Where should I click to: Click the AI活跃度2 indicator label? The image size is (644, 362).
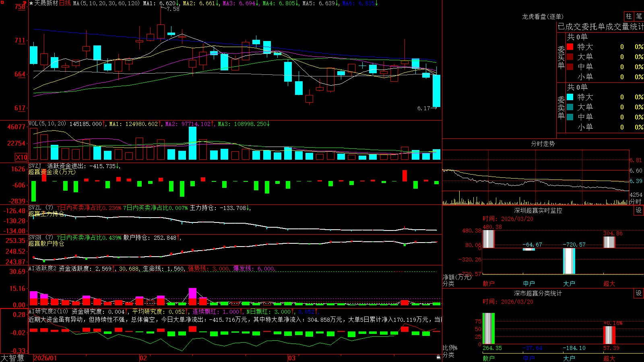(x=42, y=268)
